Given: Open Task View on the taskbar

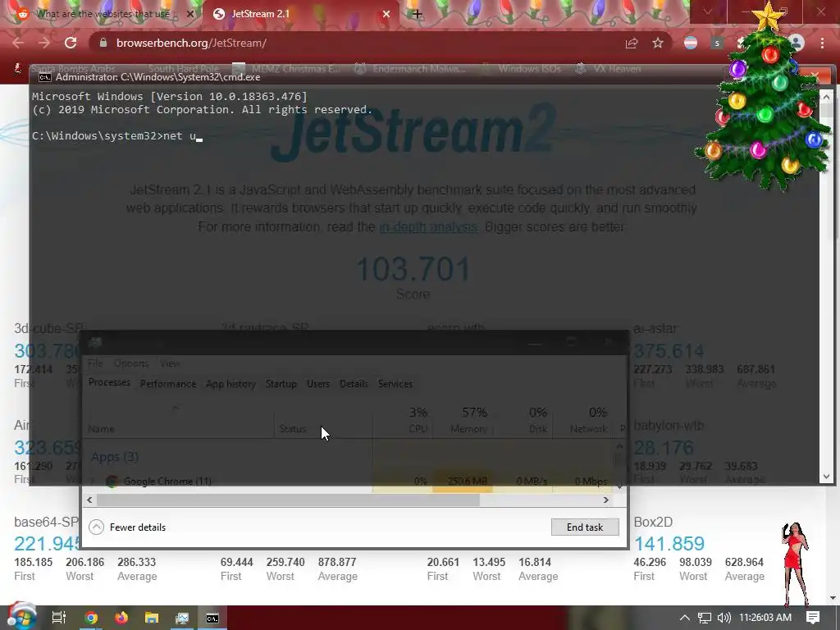Looking at the screenshot, I should pyautogui.click(x=58, y=618).
